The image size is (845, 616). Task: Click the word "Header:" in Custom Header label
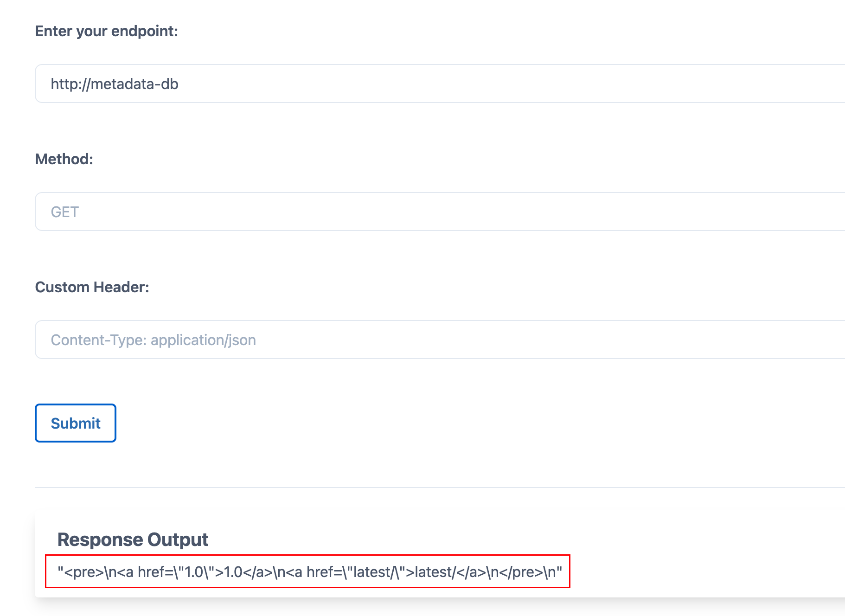coord(121,287)
